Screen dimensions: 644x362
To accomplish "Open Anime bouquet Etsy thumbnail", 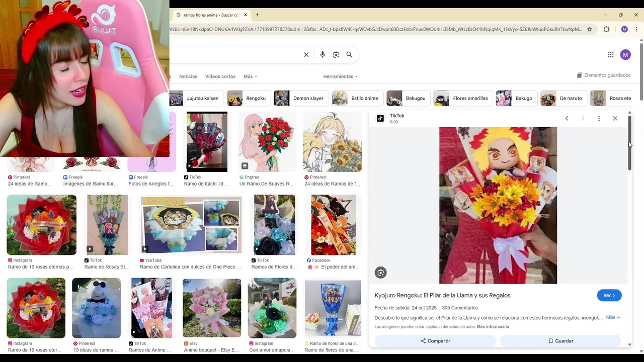I will [212, 308].
